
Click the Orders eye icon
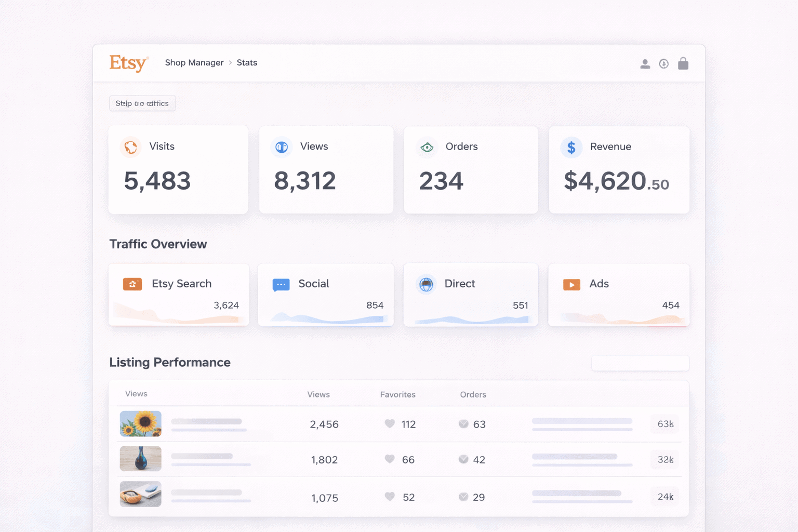coord(427,148)
